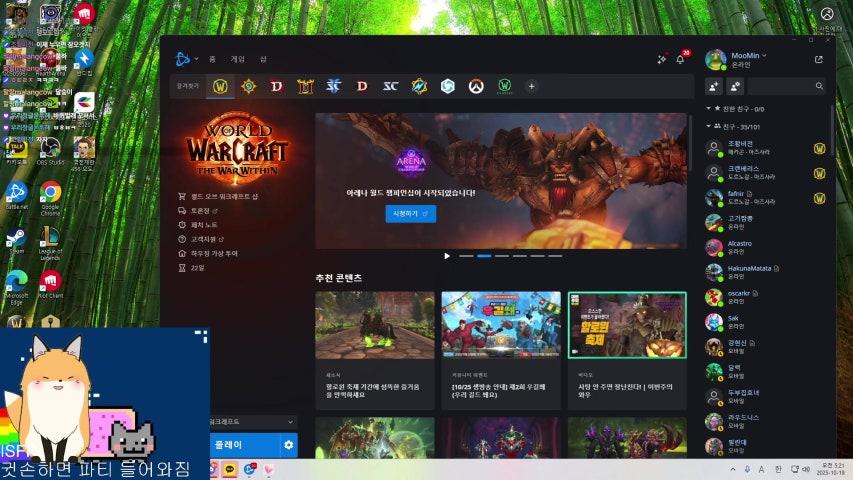Open the Battle.net logo dropdown menu
Image resolution: width=853 pixels, height=480 pixels.
pos(187,59)
